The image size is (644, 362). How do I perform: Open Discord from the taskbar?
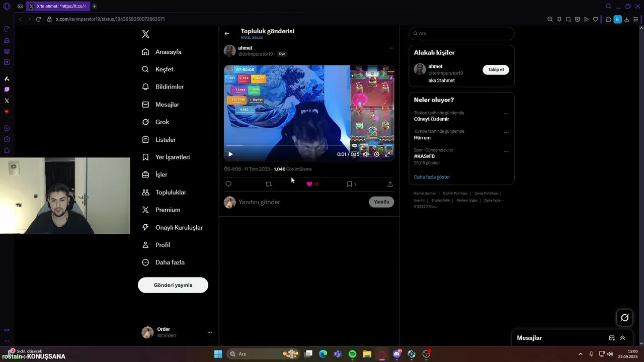pyautogui.click(x=397, y=354)
